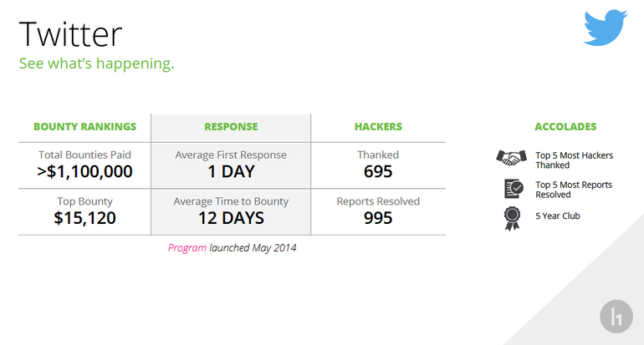The image size is (644, 345).
Task: Click the $15,120 top bounty value
Action: point(84,218)
